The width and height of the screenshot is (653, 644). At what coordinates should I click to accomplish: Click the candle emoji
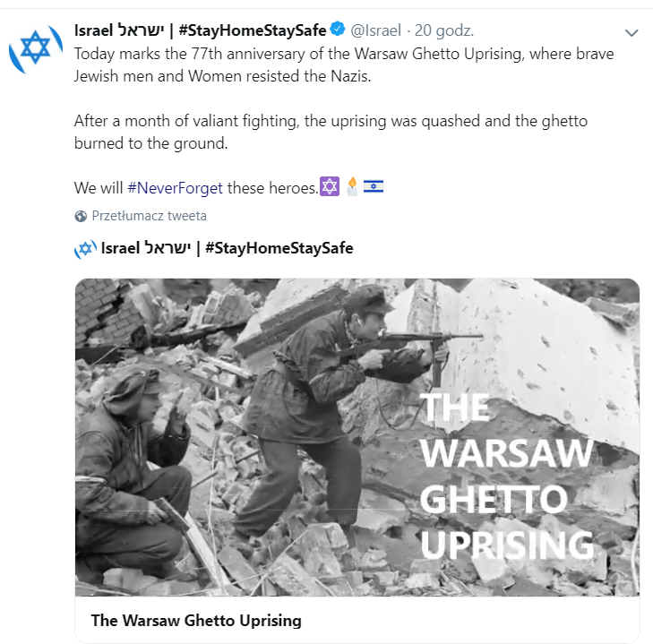click(352, 186)
